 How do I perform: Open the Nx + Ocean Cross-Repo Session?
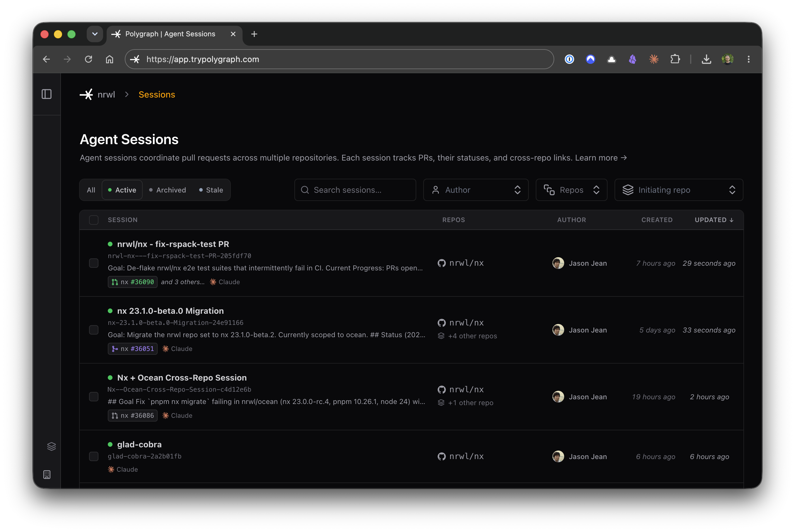[x=182, y=378]
